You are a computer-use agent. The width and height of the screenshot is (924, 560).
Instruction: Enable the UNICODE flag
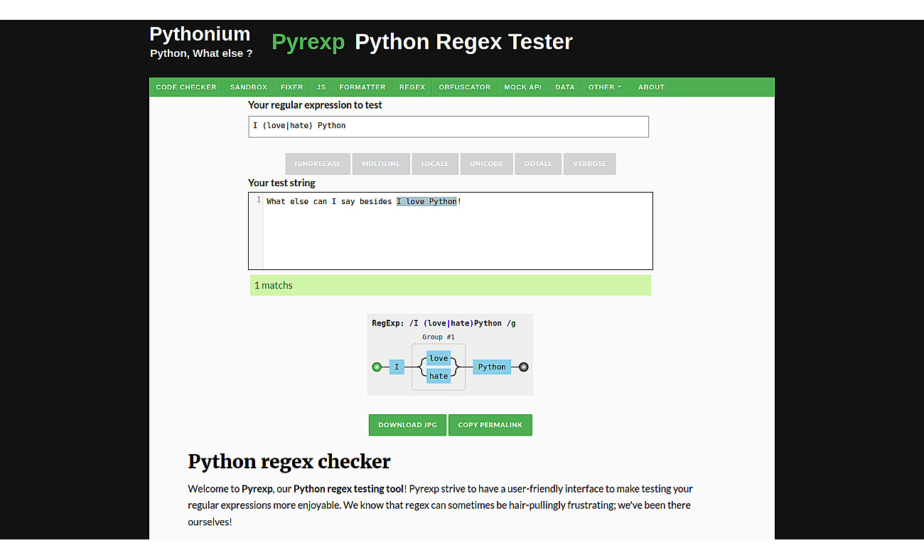[486, 164]
